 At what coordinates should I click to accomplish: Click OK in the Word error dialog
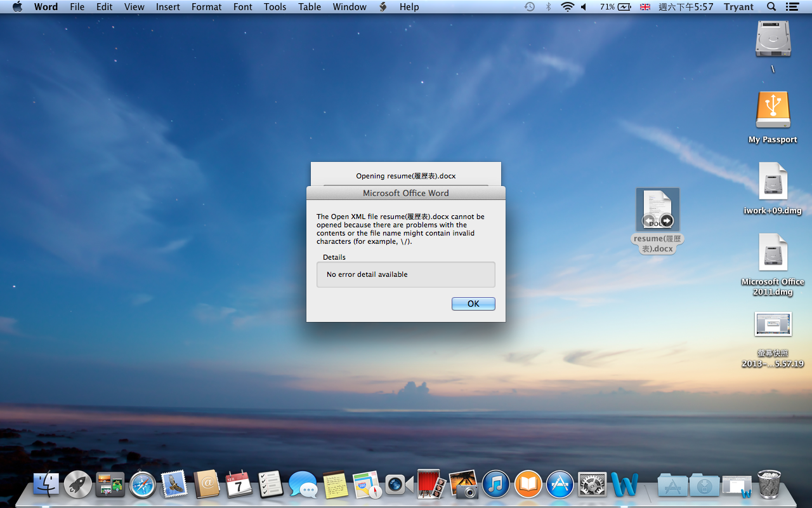coord(473,304)
